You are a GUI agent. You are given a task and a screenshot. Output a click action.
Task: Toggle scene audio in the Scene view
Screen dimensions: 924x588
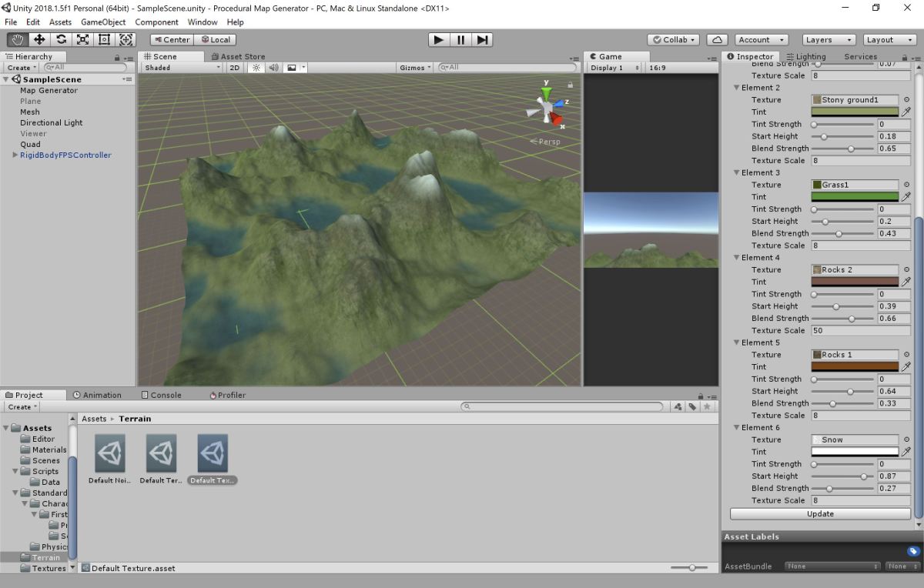[x=273, y=67]
